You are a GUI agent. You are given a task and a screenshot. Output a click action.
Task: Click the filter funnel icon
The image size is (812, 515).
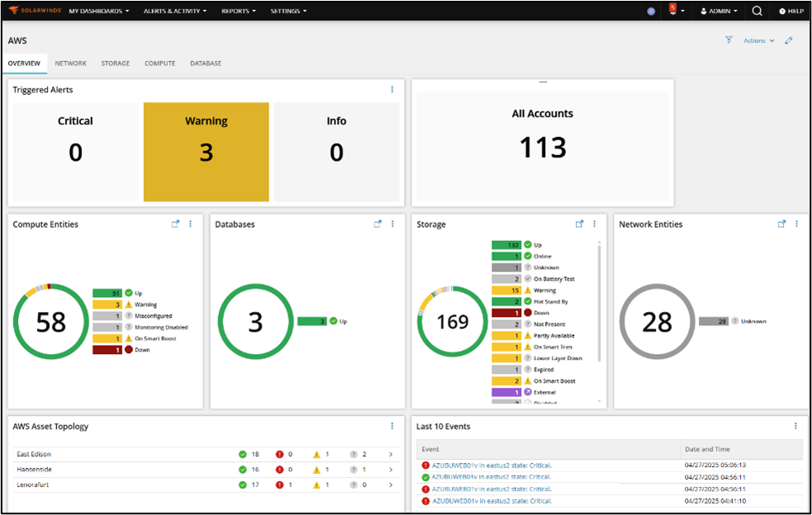[729, 40]
